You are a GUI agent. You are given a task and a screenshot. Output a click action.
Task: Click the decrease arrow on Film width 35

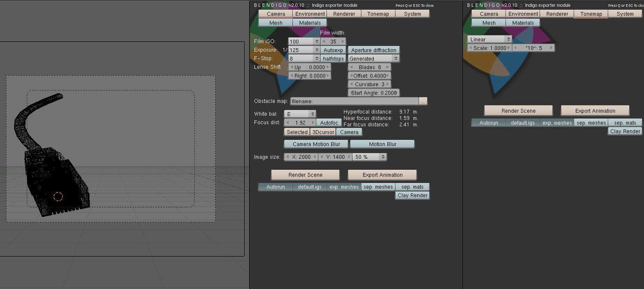324,41
